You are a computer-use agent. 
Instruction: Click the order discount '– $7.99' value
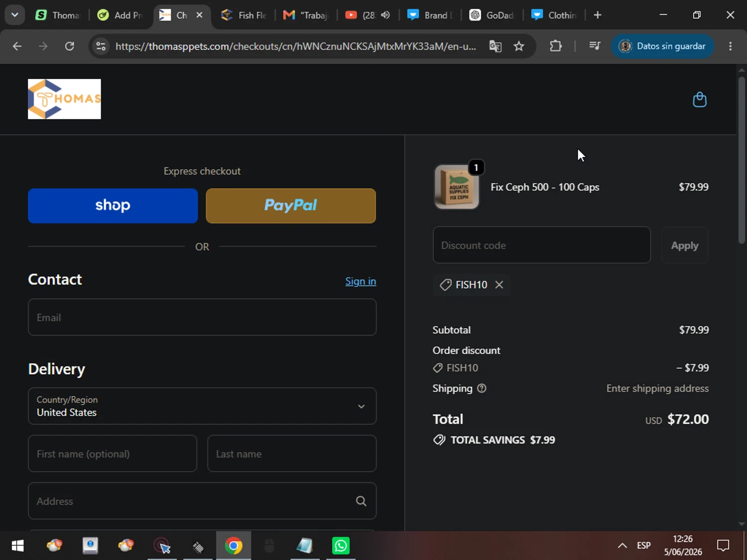pos(692,368)
